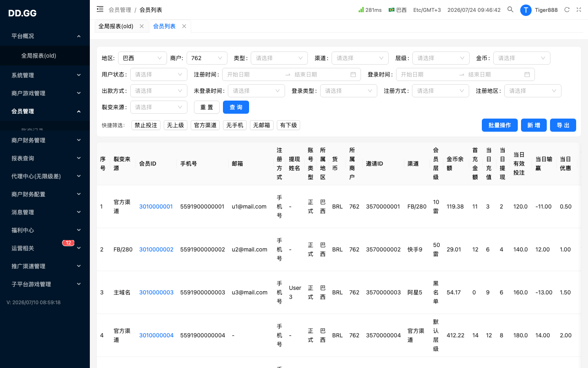Open member ID 3010000001
This screenshot has height=368, width=588.
pyautogui.click(x=156, y=206)
